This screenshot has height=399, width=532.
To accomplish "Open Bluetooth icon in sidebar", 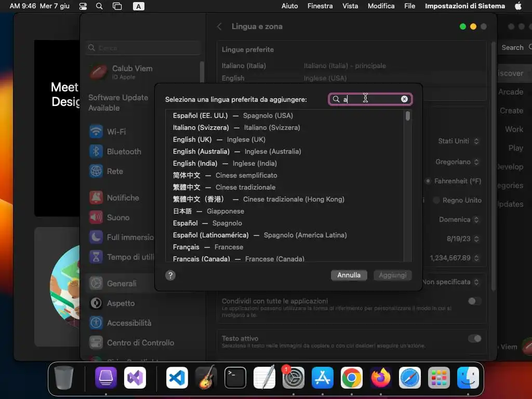I will [x=96, y=151].
